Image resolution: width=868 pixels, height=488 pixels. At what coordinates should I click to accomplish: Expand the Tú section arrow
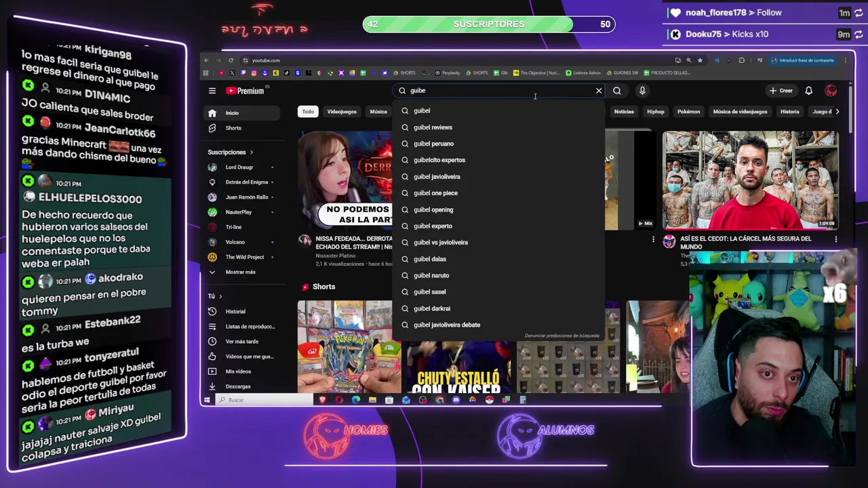pyautogui.click(x=220, y=296)
